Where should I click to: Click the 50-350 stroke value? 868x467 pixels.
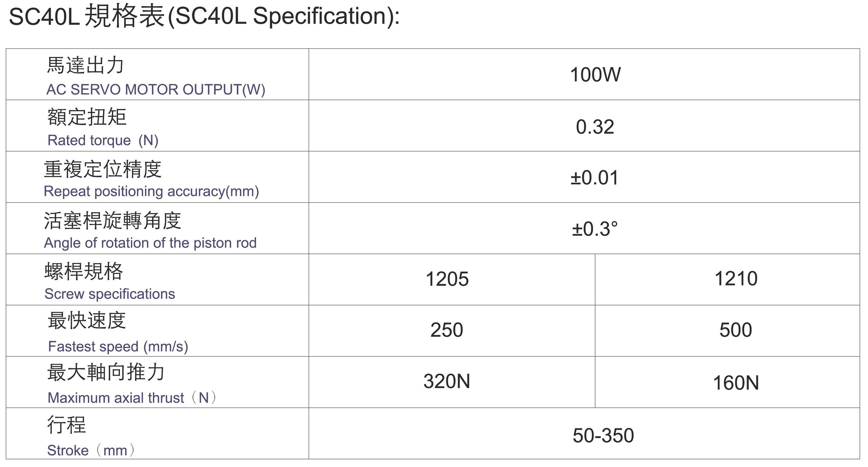(x=603, y=435)
